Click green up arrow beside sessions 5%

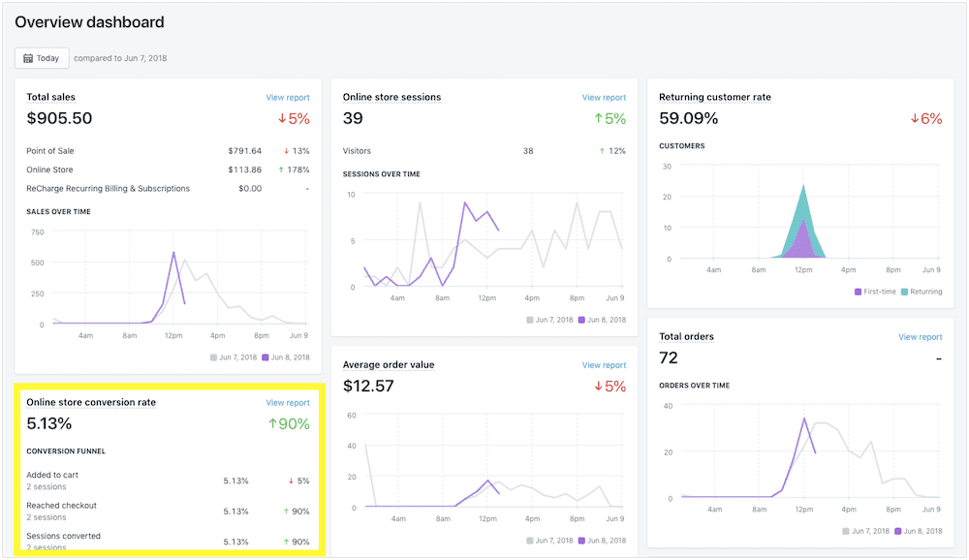pos(599,119)
